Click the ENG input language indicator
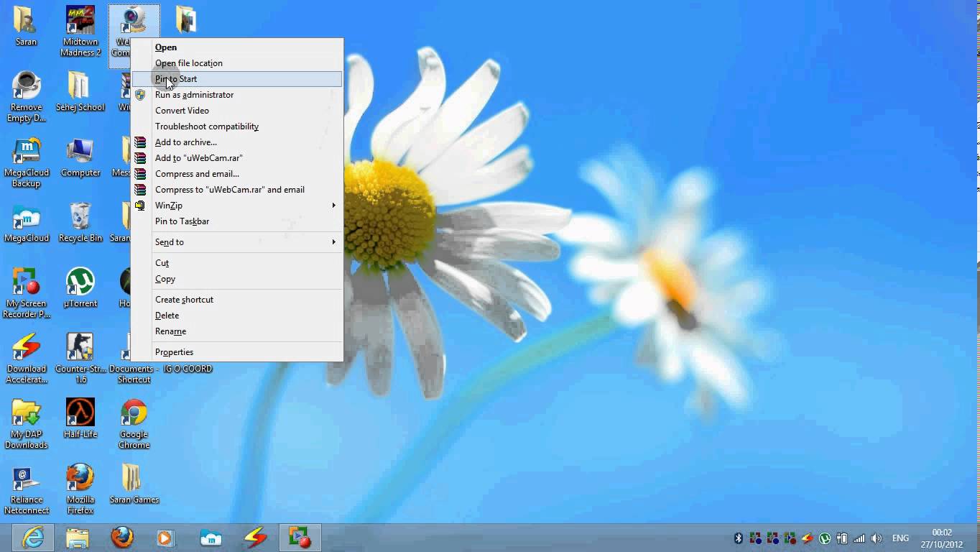The height and width of the screenshot is (552, 980). click(900, 538)
